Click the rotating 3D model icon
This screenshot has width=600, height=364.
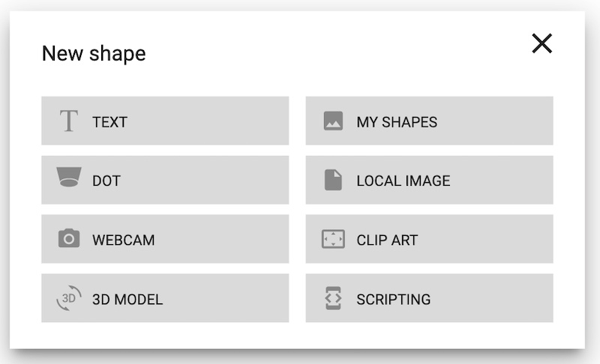[69, 298]
